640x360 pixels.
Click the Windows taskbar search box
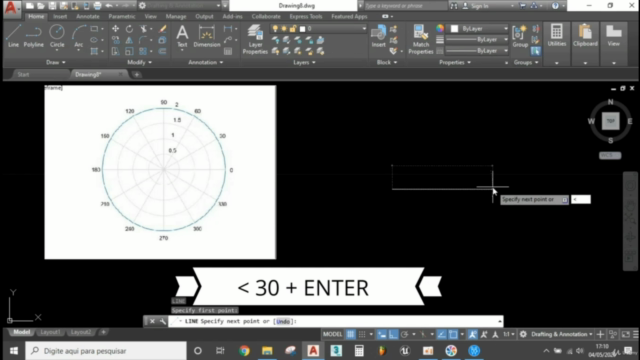tap(106, 351)
